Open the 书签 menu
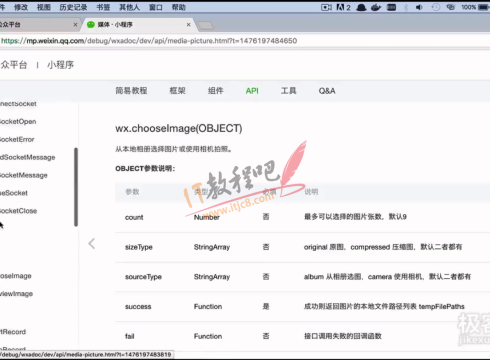This screenshot has width=490, height=360. (103, 7)
